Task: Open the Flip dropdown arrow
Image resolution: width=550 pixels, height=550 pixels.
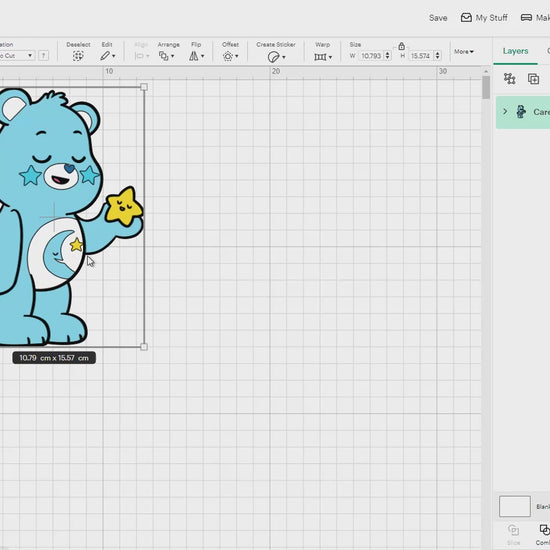Action: click(202, 56)
